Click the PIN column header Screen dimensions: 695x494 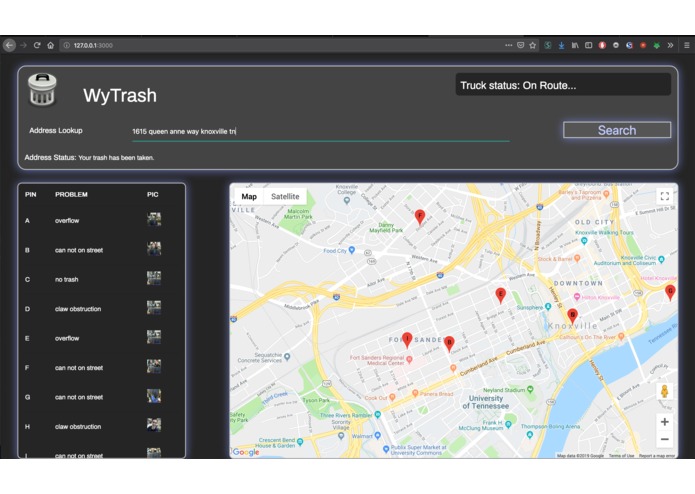31,194
